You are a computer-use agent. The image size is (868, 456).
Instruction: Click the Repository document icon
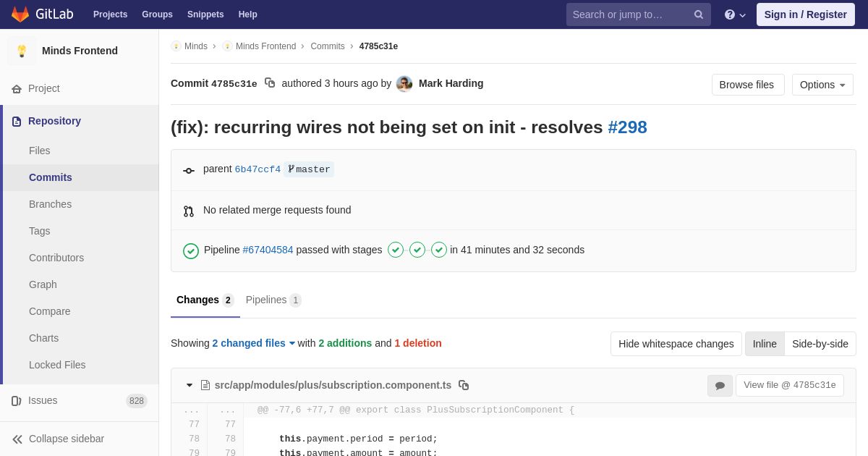point(17,122)
